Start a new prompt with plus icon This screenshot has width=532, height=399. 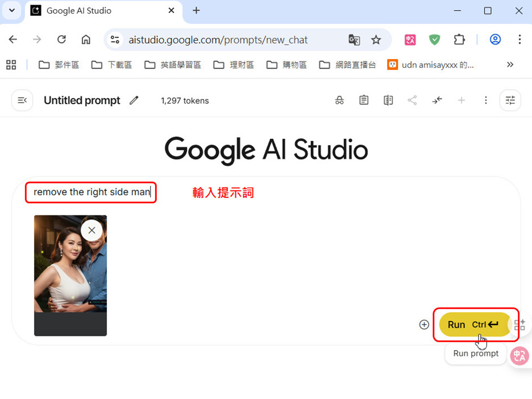pos(462,101)
